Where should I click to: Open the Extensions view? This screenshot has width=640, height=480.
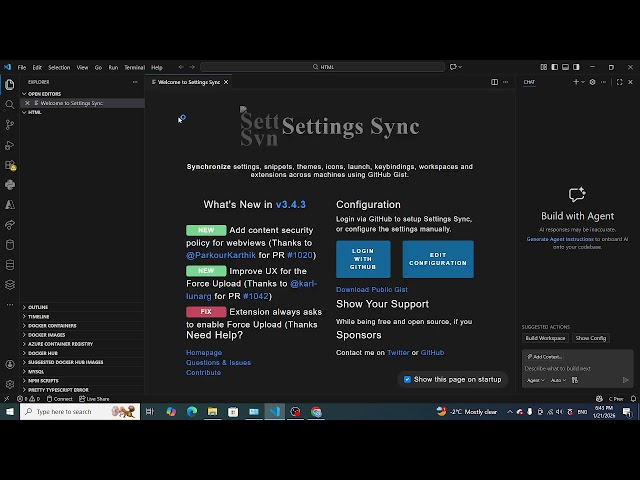click(10, 165)
